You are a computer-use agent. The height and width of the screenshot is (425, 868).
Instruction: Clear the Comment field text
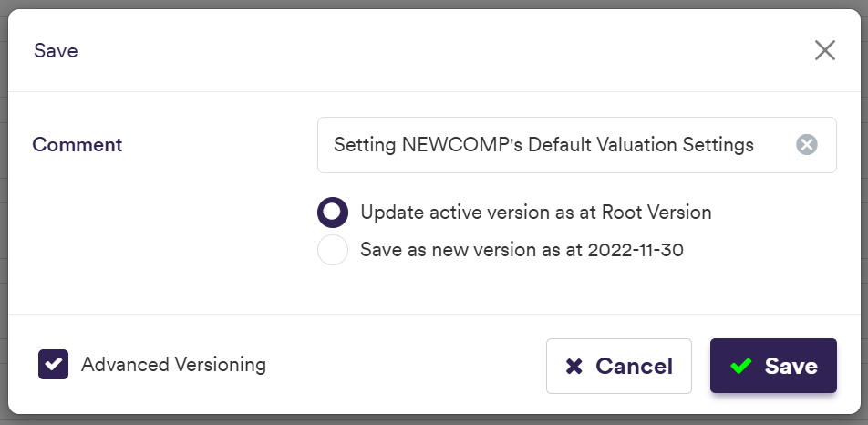point(807,145)
